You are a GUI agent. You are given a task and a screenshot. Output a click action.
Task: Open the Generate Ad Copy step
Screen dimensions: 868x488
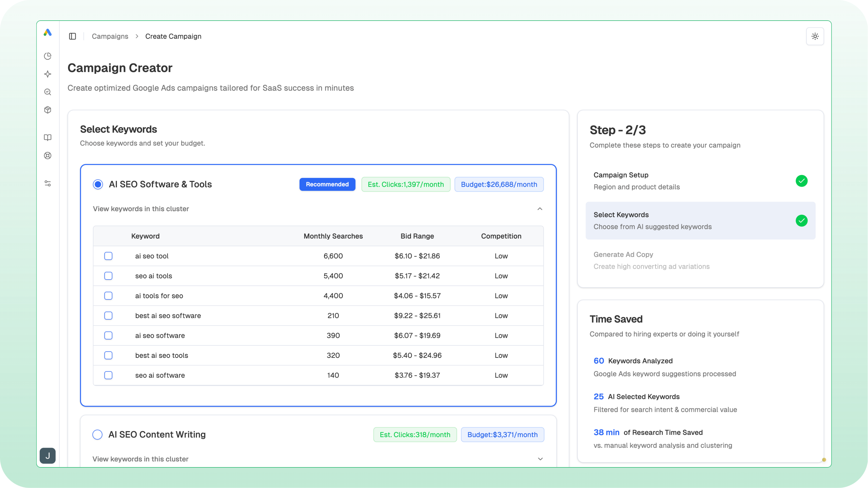click(x=700, y=260)
